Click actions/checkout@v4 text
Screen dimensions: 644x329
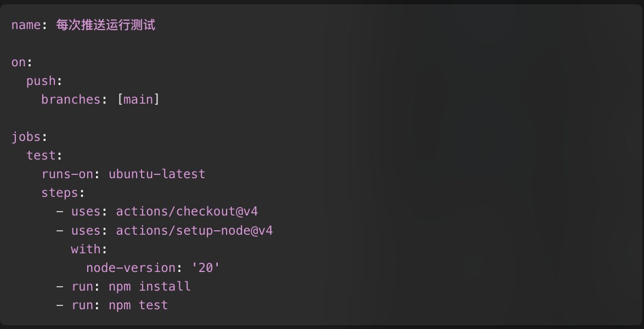[187, 212]
